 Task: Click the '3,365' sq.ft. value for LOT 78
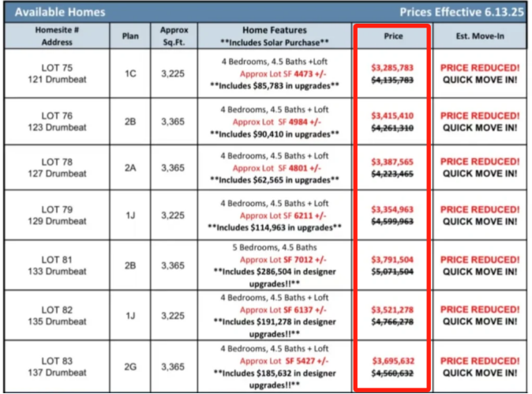coord(173,167)
